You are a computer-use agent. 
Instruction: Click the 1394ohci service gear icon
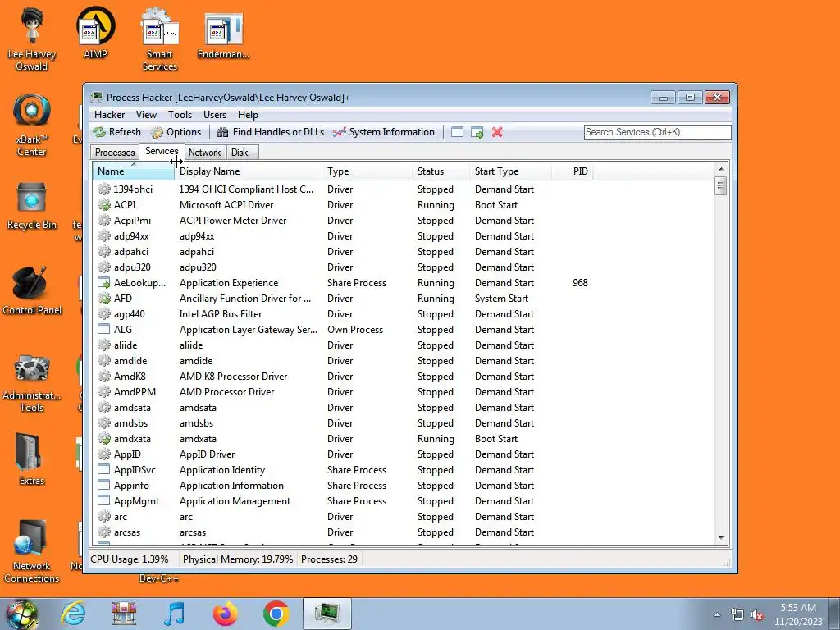(x=104, y=189)
